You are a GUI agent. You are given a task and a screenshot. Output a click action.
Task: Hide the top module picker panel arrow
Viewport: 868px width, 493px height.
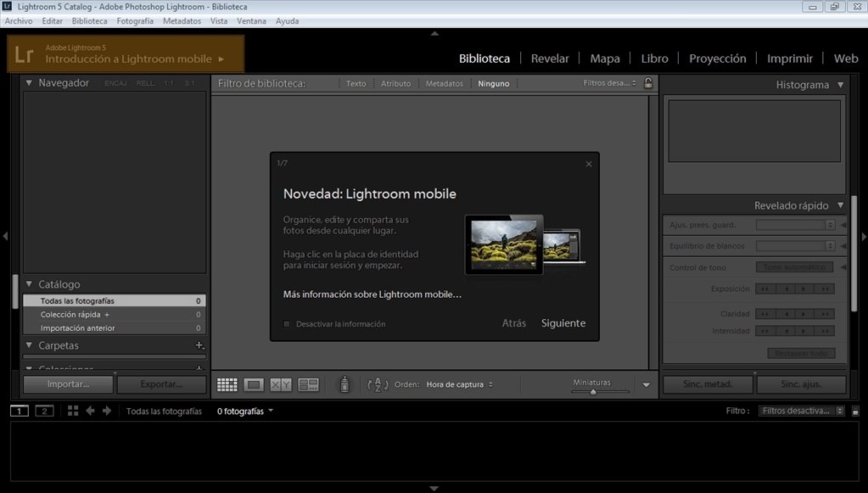pyautogui.click(x=434, y=33)
